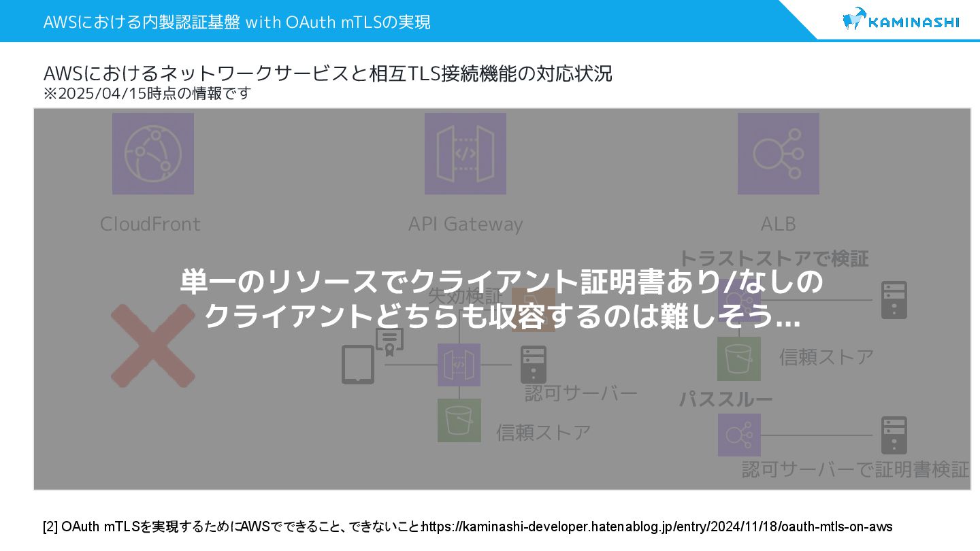Click the CloudFront service icon

[153, 154]
